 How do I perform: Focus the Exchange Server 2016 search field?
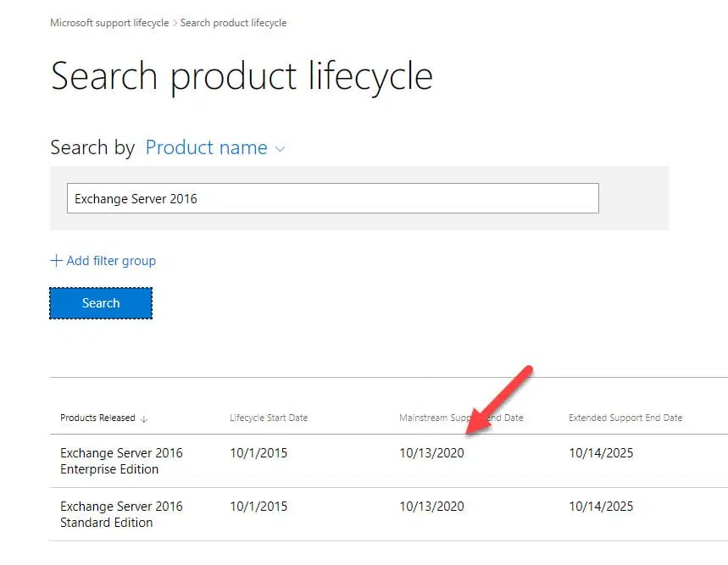click(x=333, y=198)
